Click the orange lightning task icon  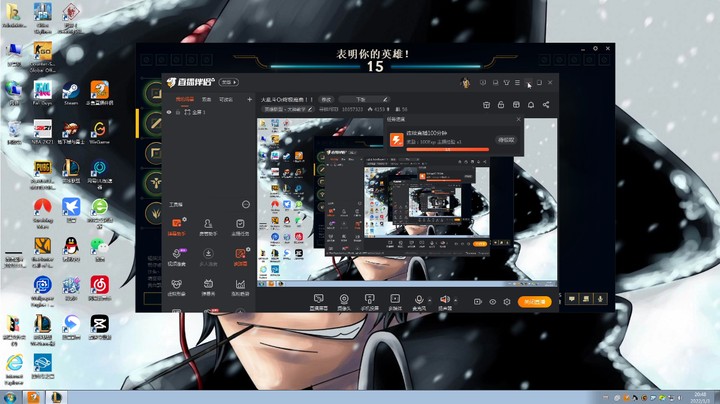click(397, 139)
